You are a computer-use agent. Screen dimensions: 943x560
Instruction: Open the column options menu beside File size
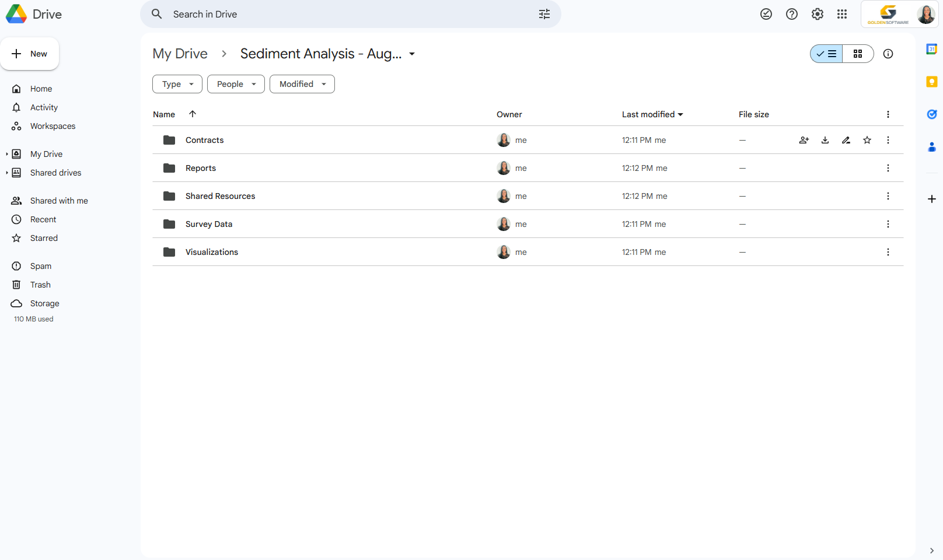pyautogui.click(x=888, y=114)
